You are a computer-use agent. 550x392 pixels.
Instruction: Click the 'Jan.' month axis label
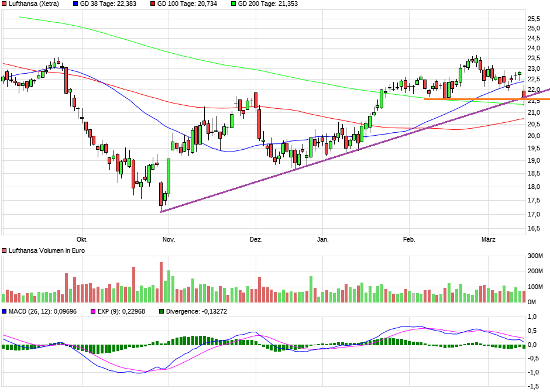[323, 239]
